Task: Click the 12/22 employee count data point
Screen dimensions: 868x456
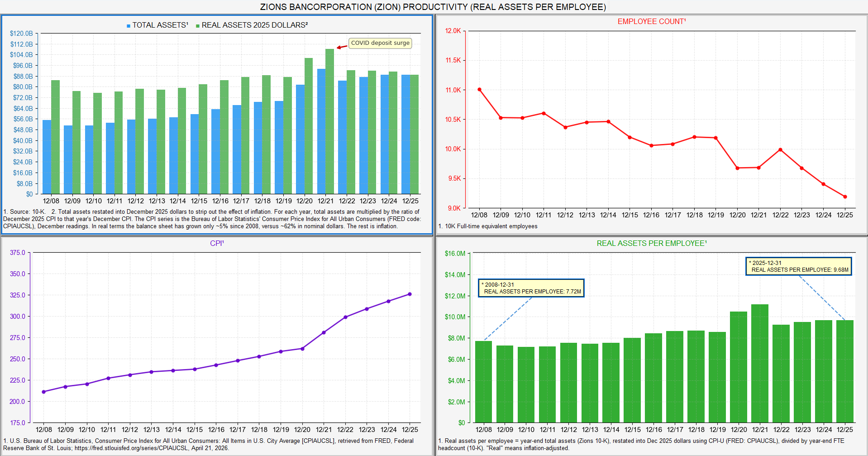Action: pos(780,149)
